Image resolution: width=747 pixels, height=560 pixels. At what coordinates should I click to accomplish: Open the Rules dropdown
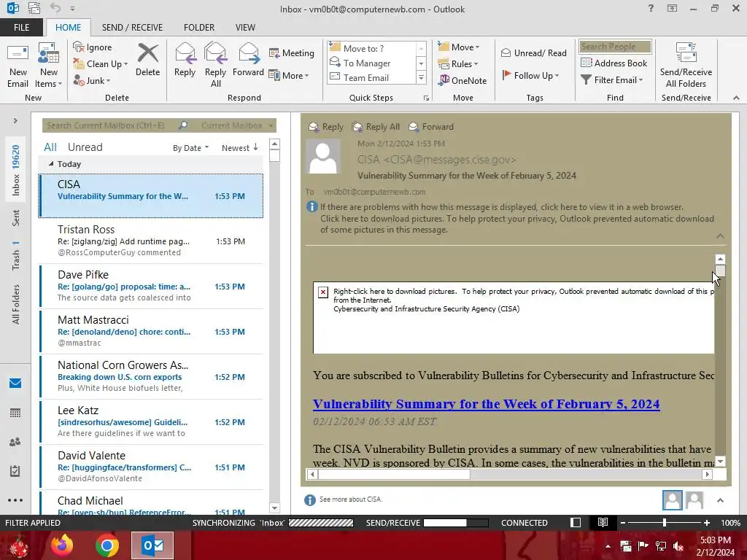point(458,63)
